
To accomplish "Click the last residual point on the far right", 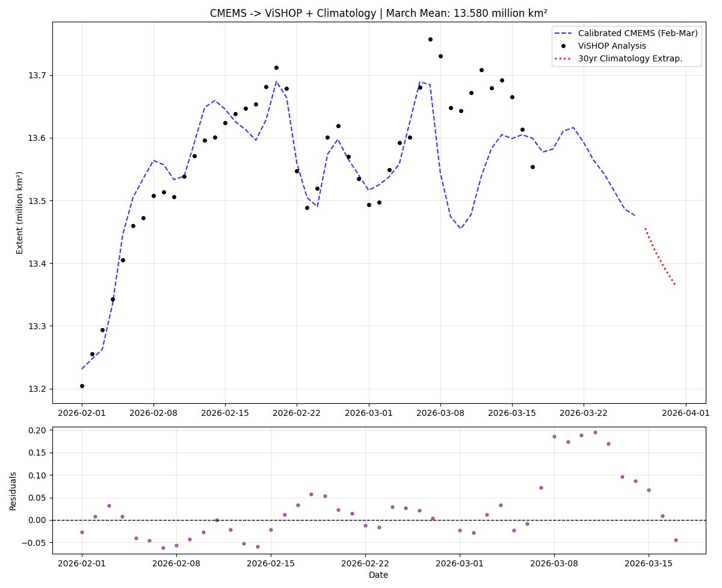I will tap(676, 540).
